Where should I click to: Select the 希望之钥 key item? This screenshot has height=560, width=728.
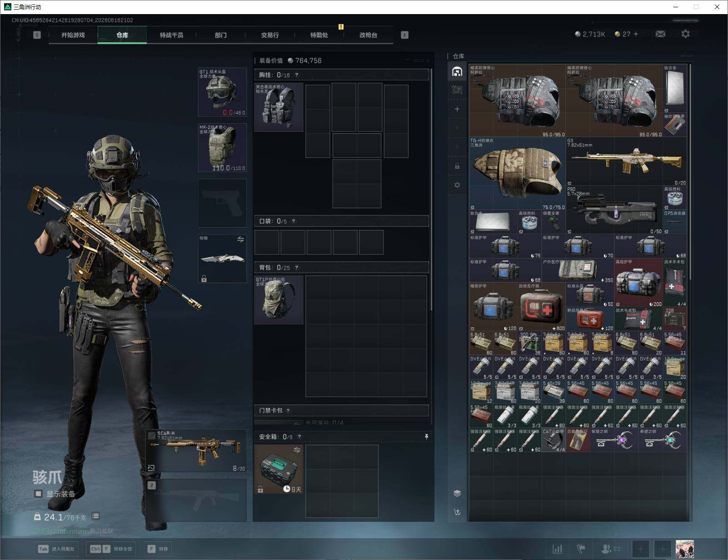662,440
